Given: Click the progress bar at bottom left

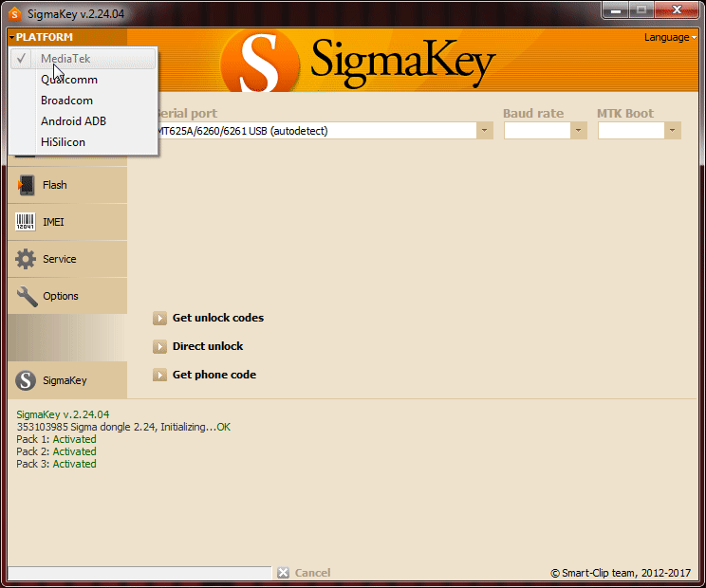Looking at the screenshot, I should pos(139,573).
